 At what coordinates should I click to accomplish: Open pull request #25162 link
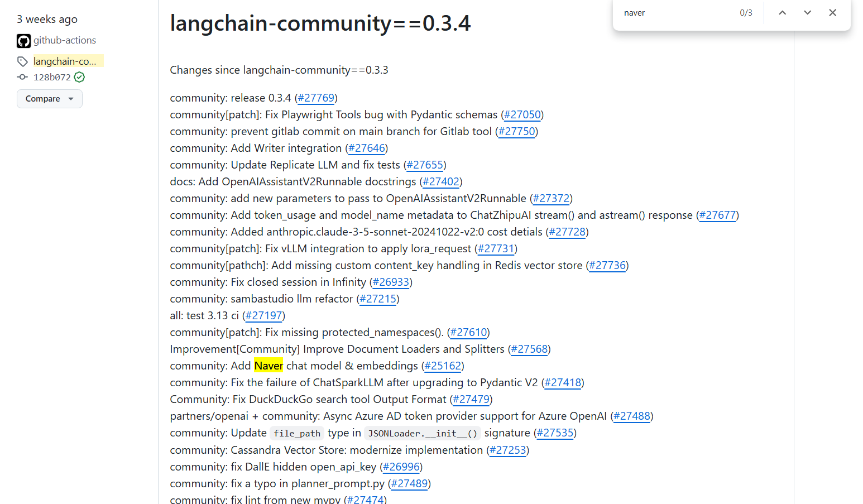point(443,366)
